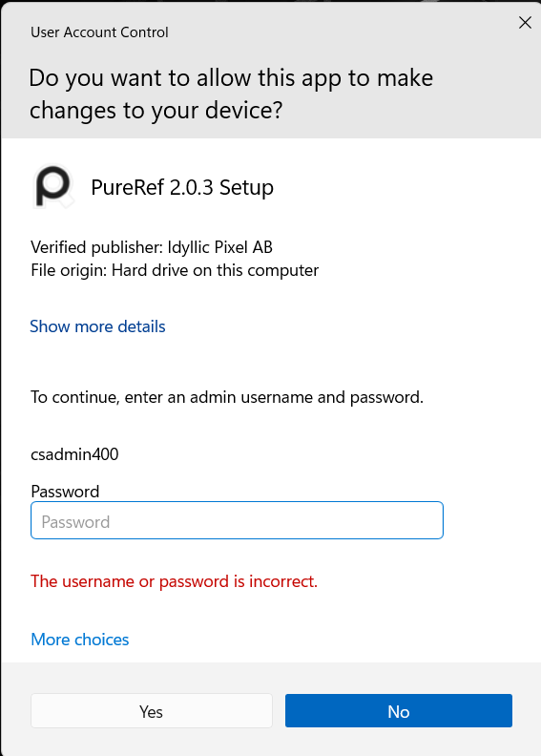541x756 pixels.
Task: Click the 'Verified publisher:' label
Action: coord(96,247)
